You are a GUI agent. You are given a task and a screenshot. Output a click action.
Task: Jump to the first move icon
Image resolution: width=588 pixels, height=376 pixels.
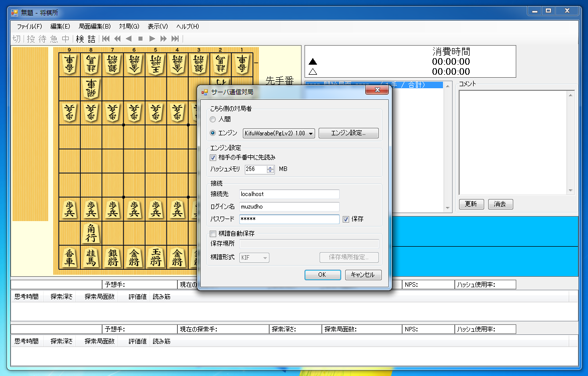coord(106,39)
